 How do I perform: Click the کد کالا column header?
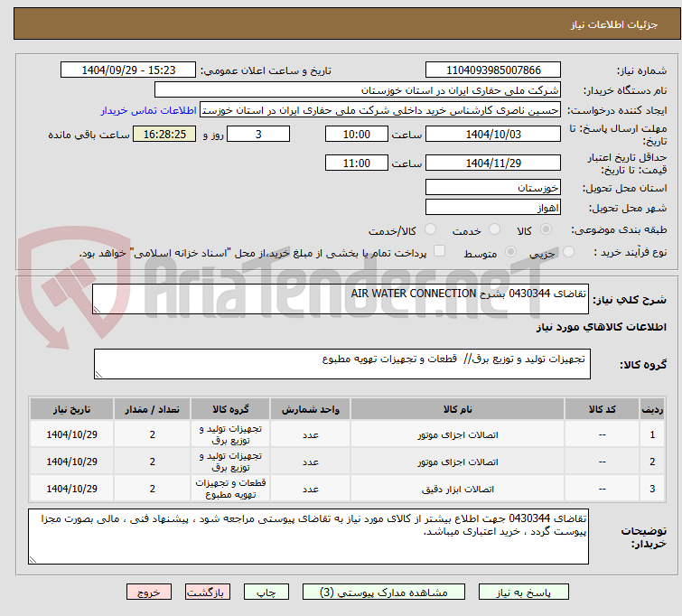click(602, 409)
